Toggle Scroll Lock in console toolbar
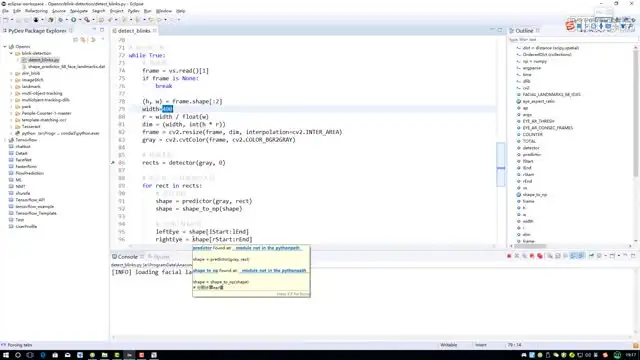This screenshot has height=360, width=640. 558,256
